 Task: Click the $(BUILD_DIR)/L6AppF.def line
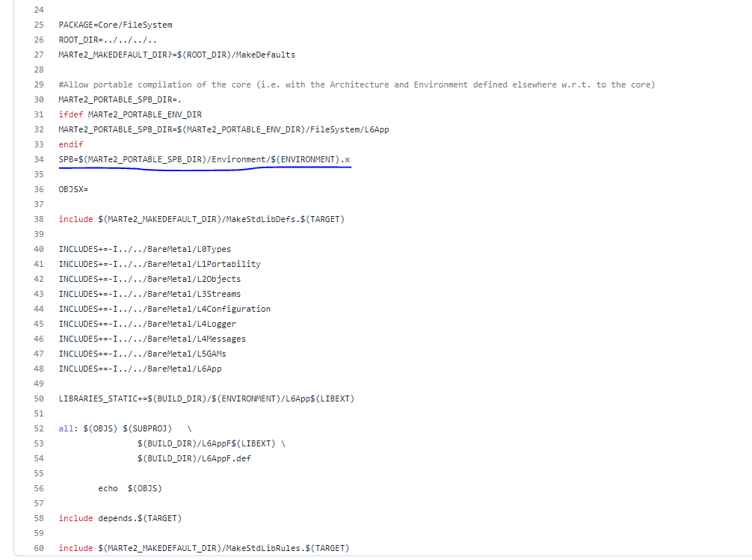point(194,458)
